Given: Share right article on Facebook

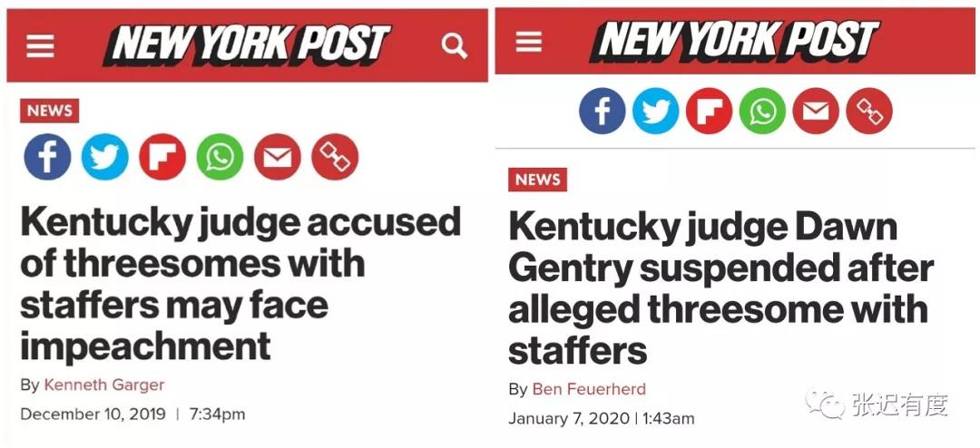Looking at the screenshot, I should click(x=603, y=112).
